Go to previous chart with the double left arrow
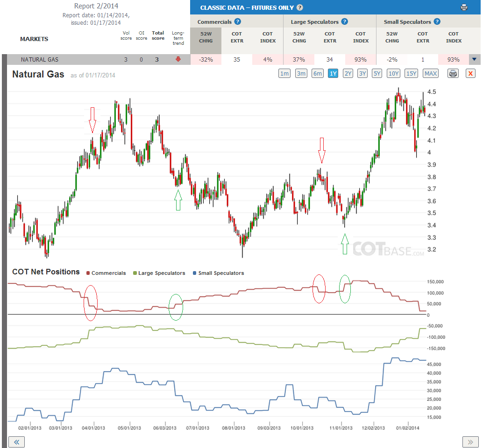 [x=17, y=442]
